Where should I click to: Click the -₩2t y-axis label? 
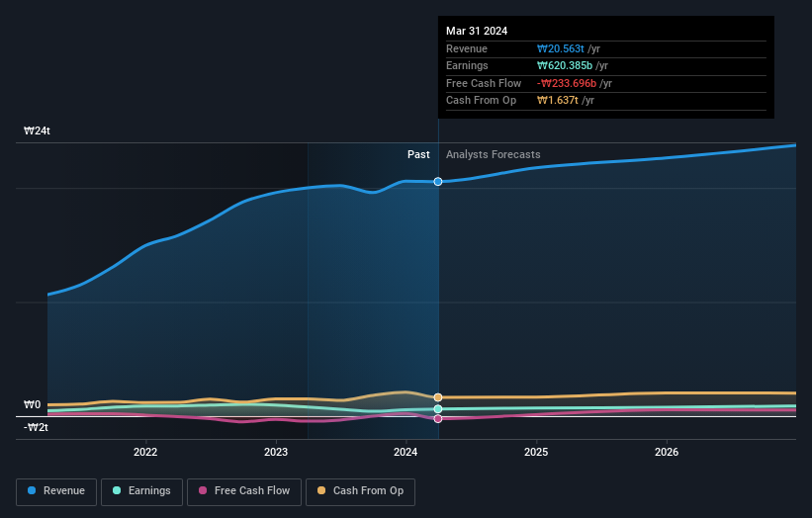(x=36, y=427)
